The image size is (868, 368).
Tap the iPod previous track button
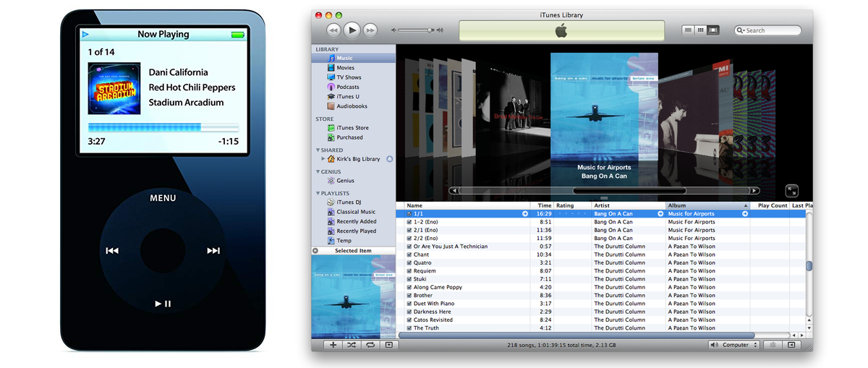(112, 251)
